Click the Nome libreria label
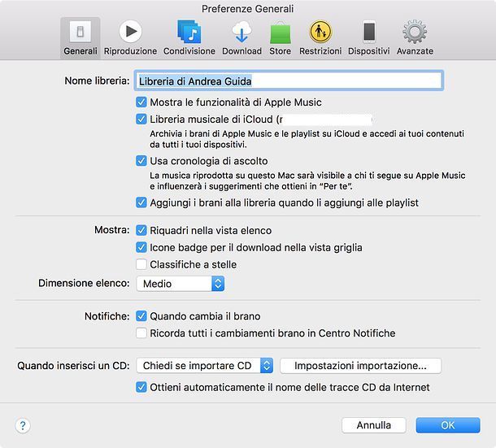Viewport: 496px width, 448px height. pos(97,81)
